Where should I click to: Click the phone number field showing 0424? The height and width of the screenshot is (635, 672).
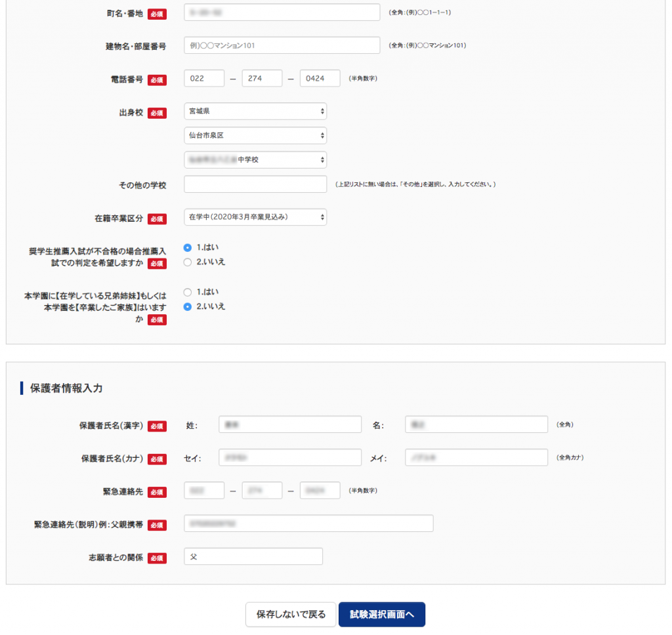pyautogui.click(x=320, y=79)
